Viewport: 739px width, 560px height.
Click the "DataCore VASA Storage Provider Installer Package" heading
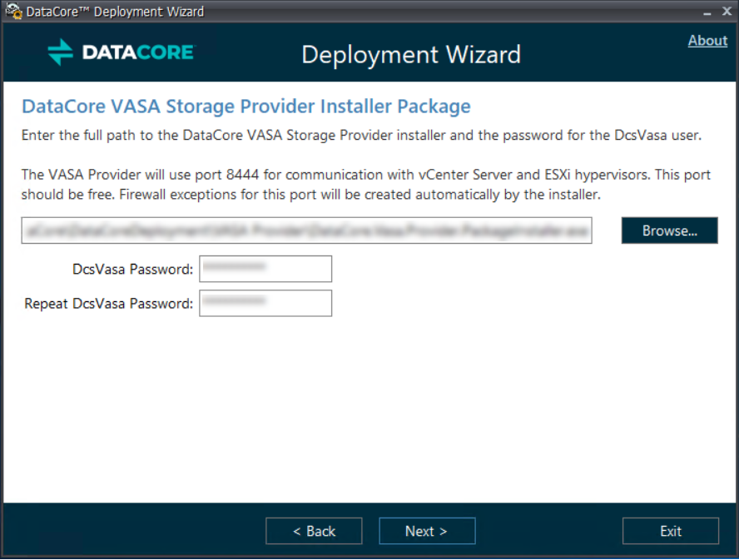(x=246, y=107)
